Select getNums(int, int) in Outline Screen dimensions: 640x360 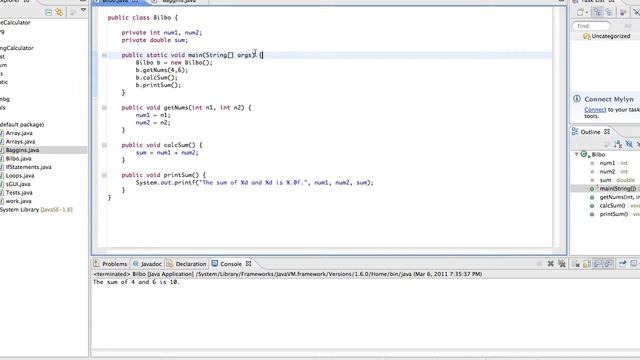pos(620,197)
